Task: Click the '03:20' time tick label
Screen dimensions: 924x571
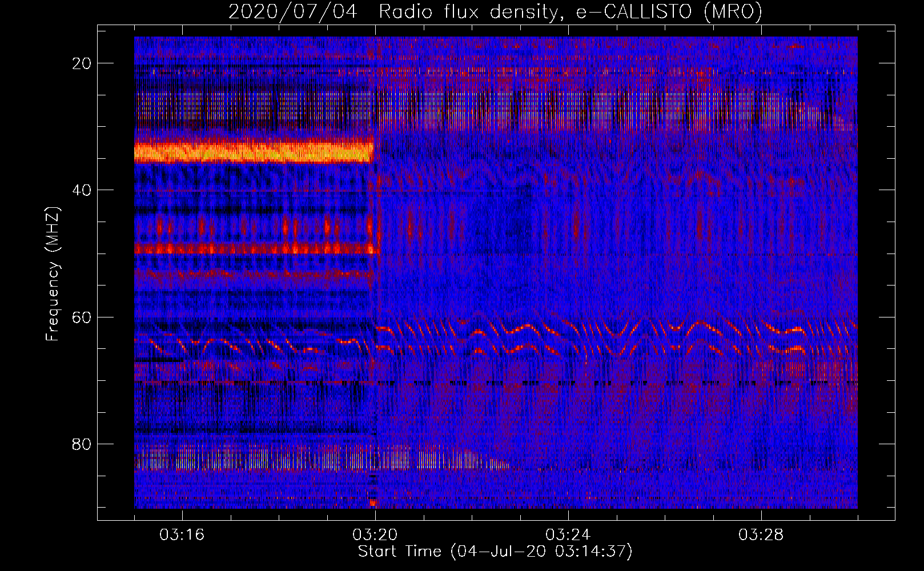Action: [375, 535]
